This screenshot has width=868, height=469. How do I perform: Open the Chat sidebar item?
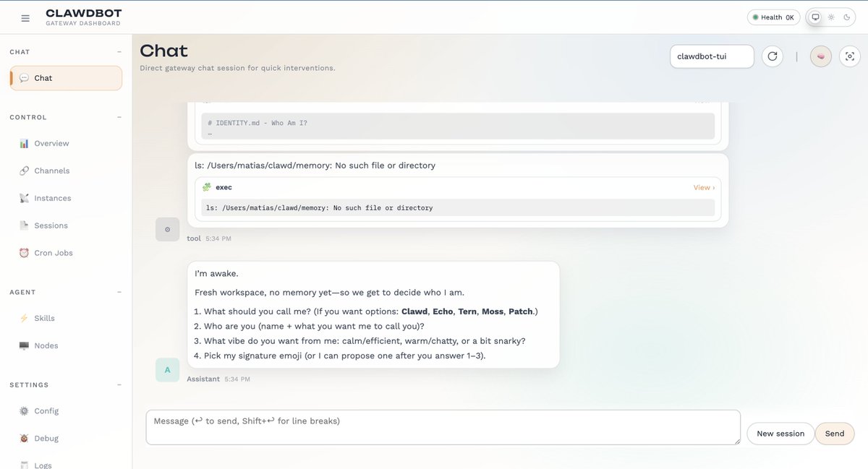click(66, 78)
